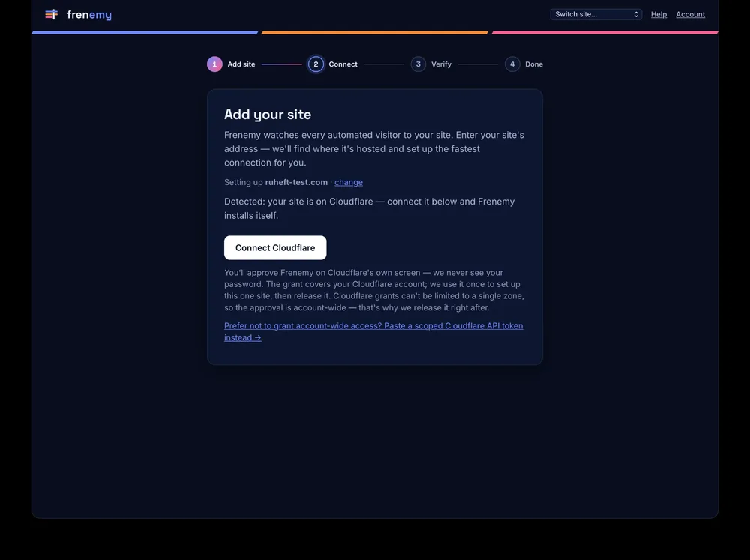Click the change site link
This screenshot has height=560, width=750.
[x=349, y=182]
